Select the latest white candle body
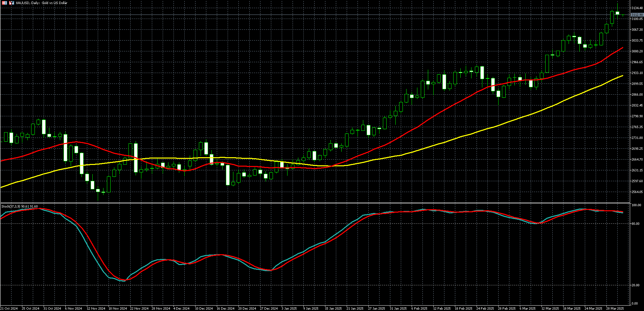The width and height of the screenshot is (644, 311). [617, 13]
